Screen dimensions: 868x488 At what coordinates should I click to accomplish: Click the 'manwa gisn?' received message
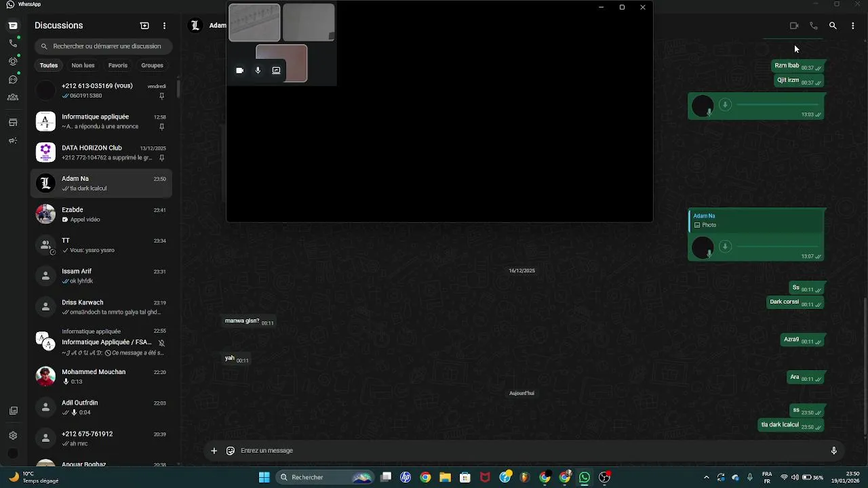250,321
